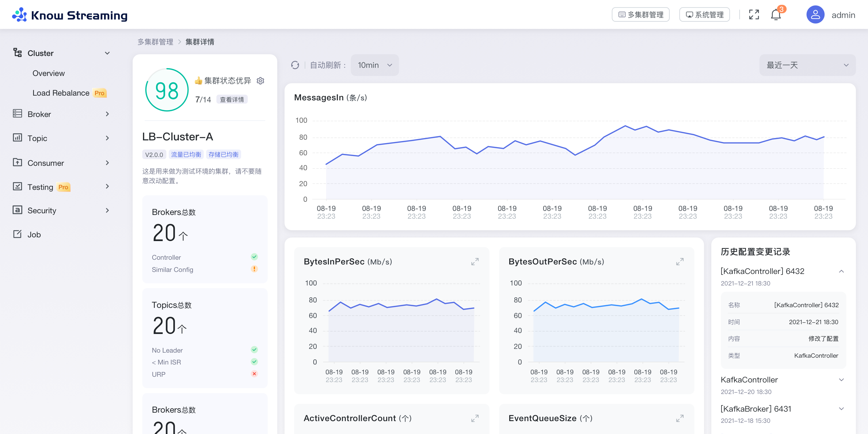Click the < Min ISR check status icon

click(254, 361)
